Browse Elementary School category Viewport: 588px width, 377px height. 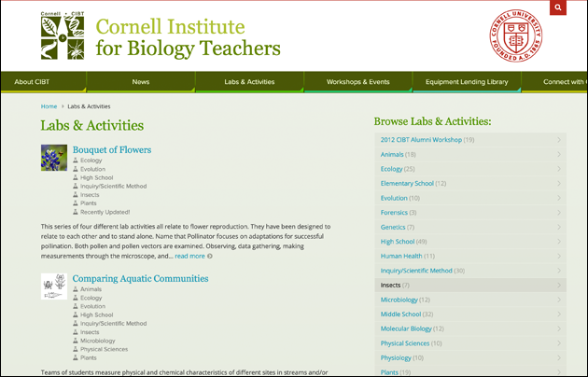click(470, 183)
